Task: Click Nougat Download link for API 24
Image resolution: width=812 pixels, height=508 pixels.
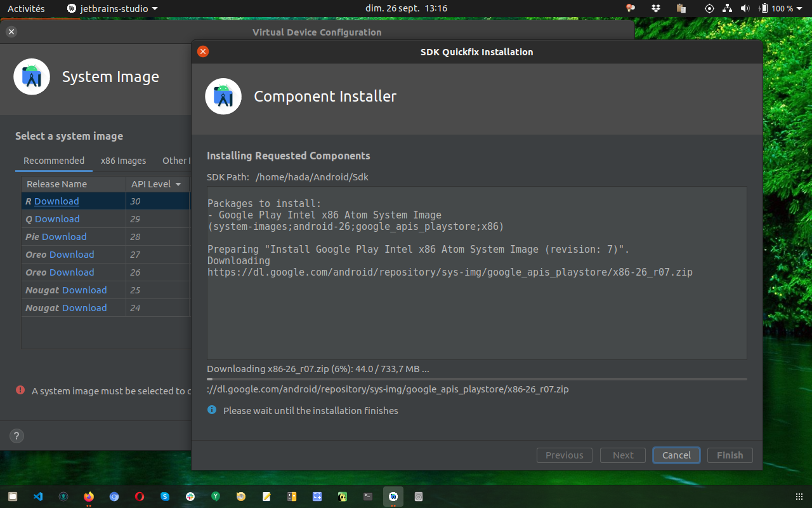Action: point(84,308)
